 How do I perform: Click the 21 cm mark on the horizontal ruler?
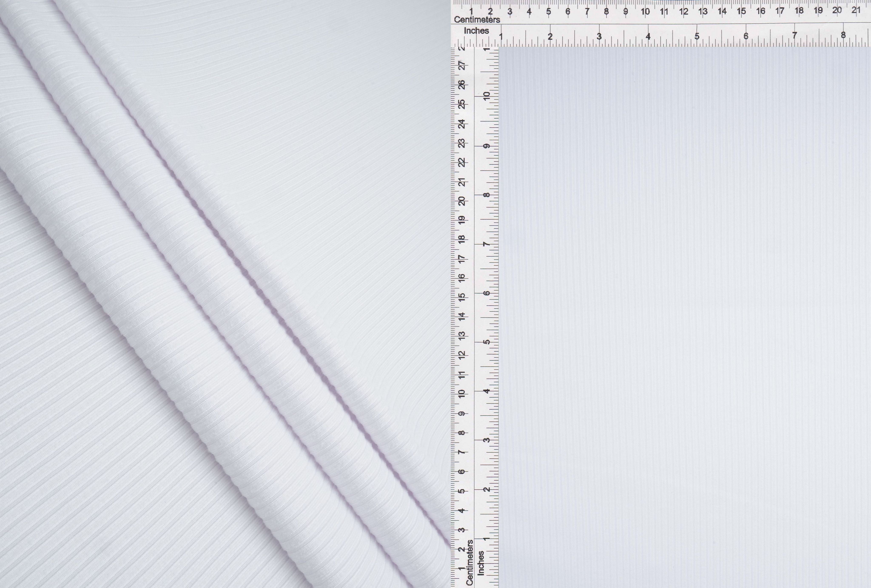pyautogui.click(x=856, y=10)
